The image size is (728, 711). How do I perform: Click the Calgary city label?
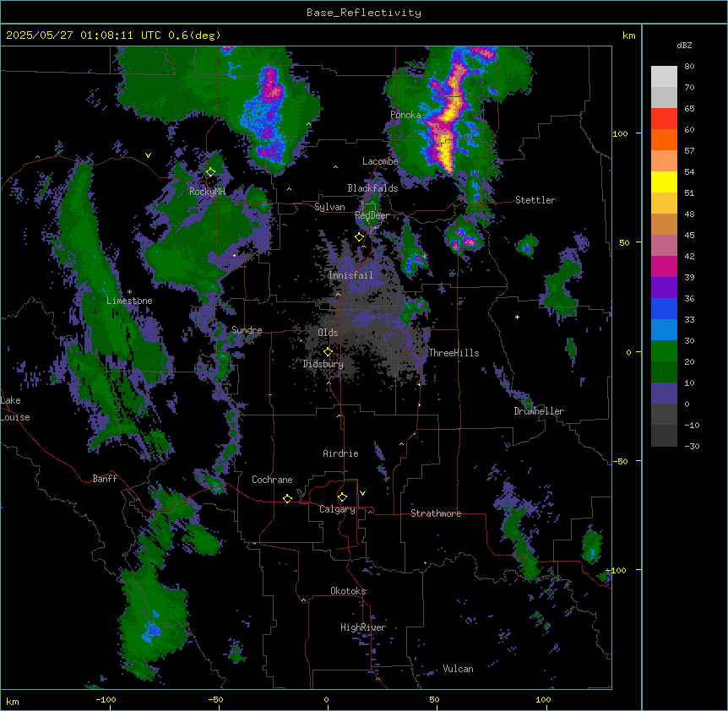[337, 509]
